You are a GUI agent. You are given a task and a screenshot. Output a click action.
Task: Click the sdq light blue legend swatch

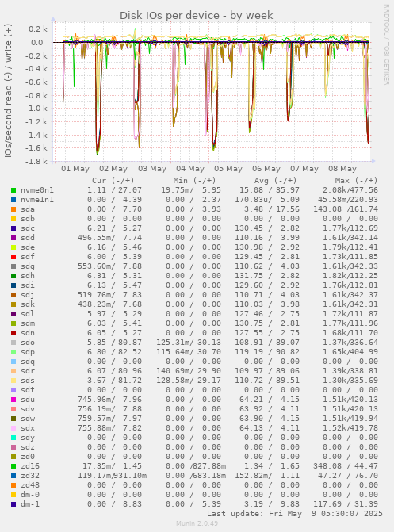click(13, 362)
